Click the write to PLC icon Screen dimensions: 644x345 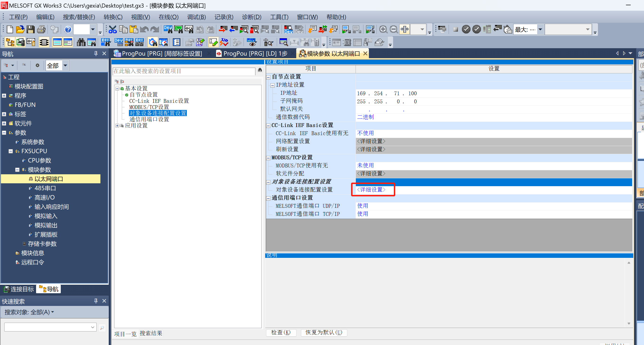point(223,29)
